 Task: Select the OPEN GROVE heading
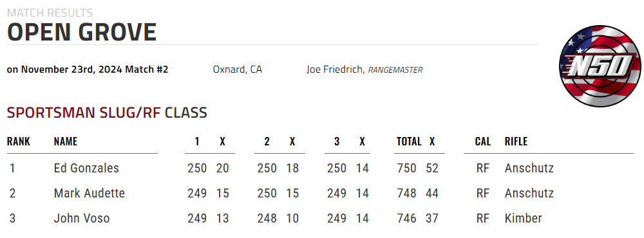[82, 32]
